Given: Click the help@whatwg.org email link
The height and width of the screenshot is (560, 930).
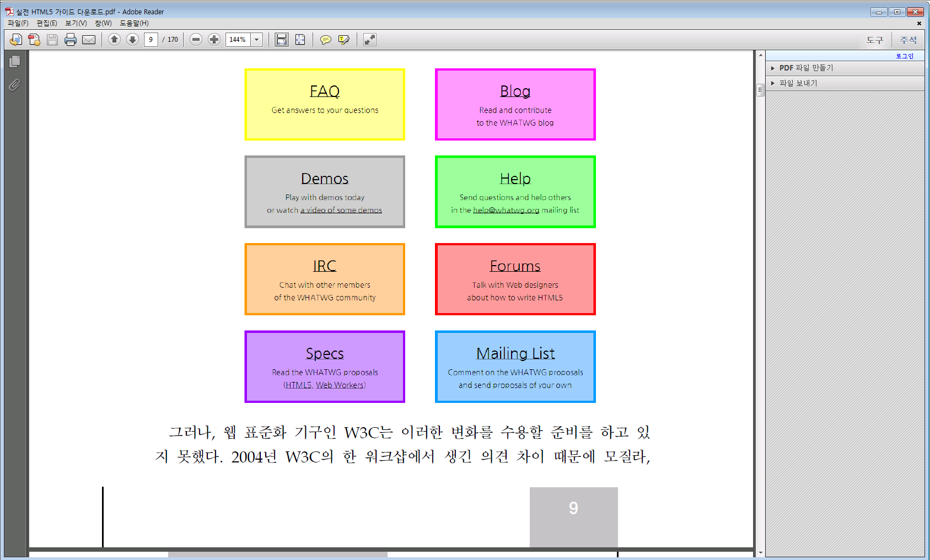Looking at the screenshot, I should pos(506,210).
